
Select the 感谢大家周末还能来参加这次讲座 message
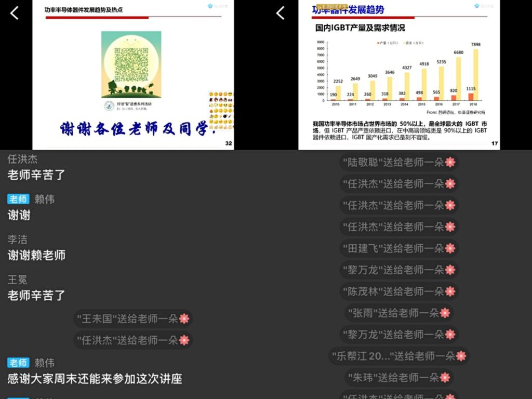95,379
